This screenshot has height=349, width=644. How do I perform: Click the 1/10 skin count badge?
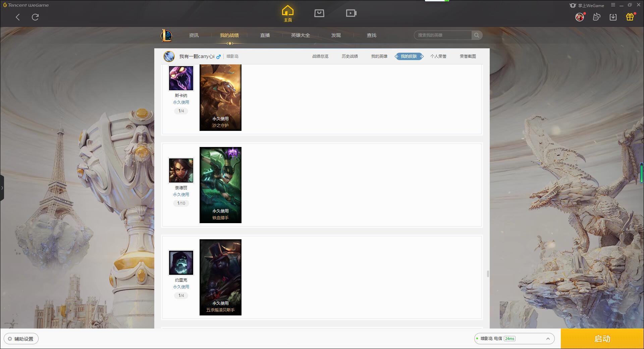181,203
